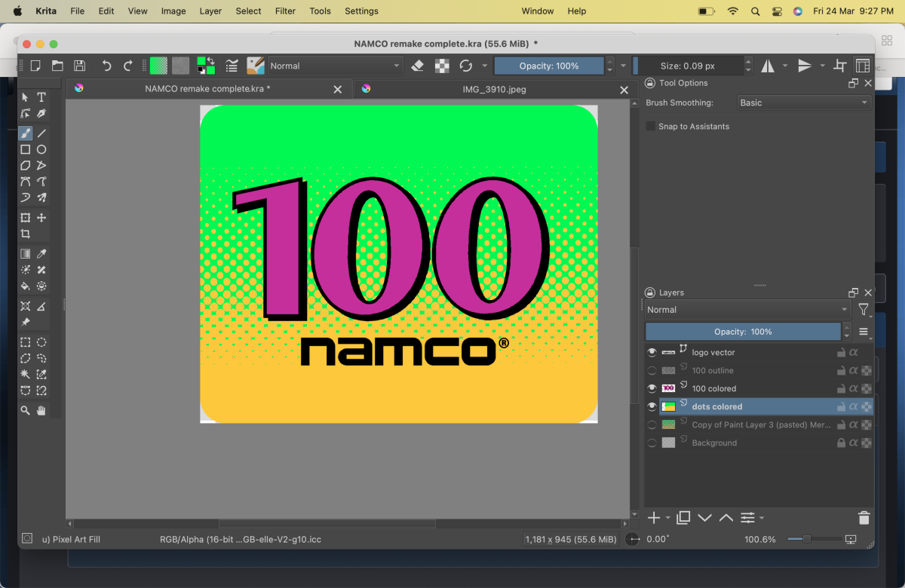Screen dimensions: 905x588
Task: Open the Filter menu
Action: (285, 11)
